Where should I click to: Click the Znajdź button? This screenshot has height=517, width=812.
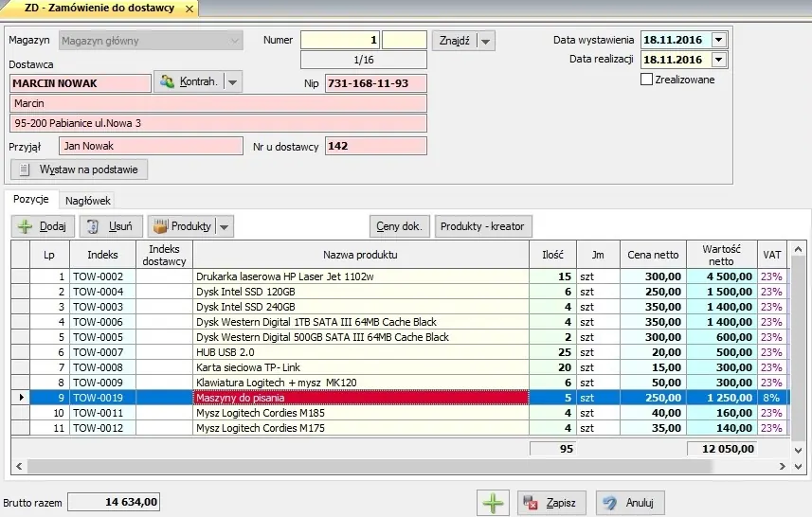pyautogui.click(x=454, y=41)
